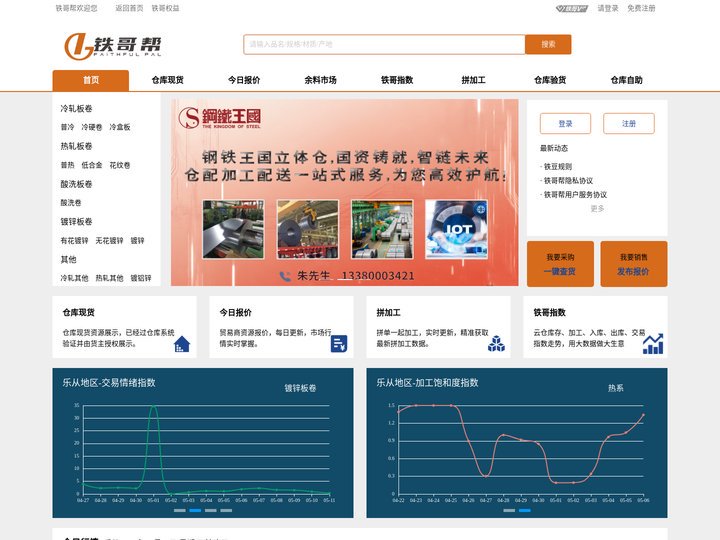Screen dimensions: 720x540
Task: Select the 有花镀锌 subcategory
Action: 74,241
